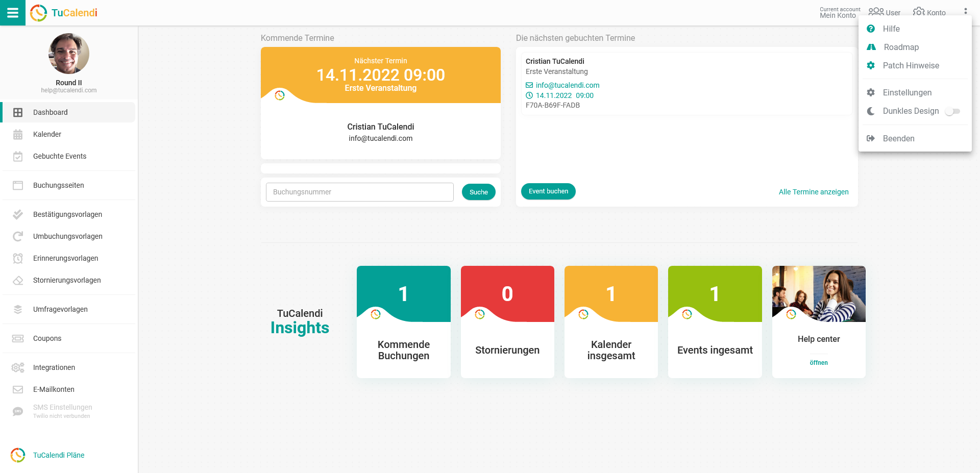Click the Hilfe question mark icon
Image resolution: width=980 pixels, height=473 pixels.
pyautogui.click(x=871, y=29)
